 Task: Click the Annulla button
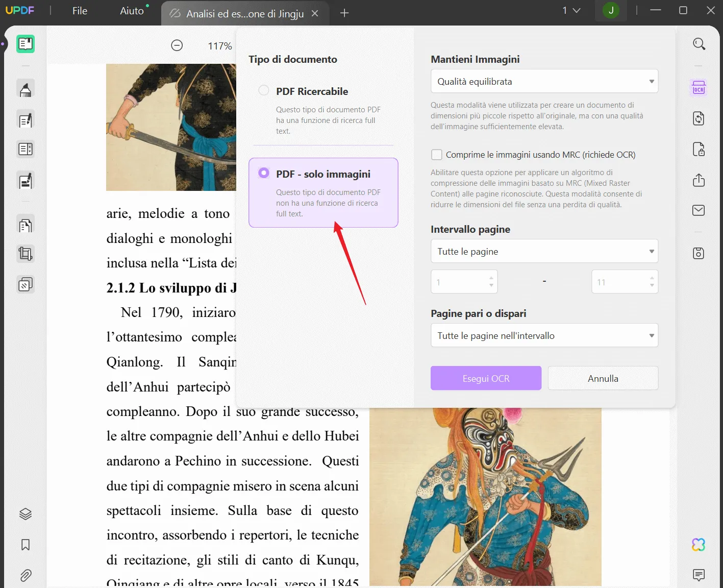[603, 378]
